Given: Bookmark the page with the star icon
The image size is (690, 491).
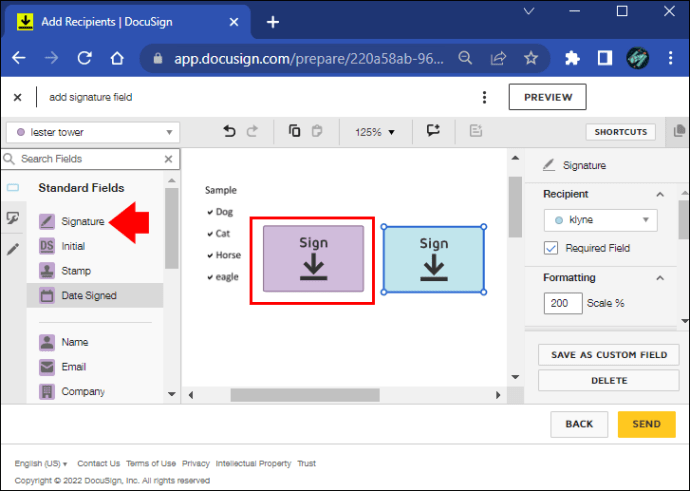Looking at the screenshot, I should 531,58.
